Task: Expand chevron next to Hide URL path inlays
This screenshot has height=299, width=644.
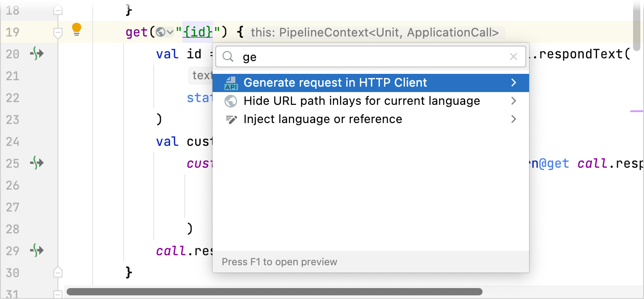Action: click(514, 101)
